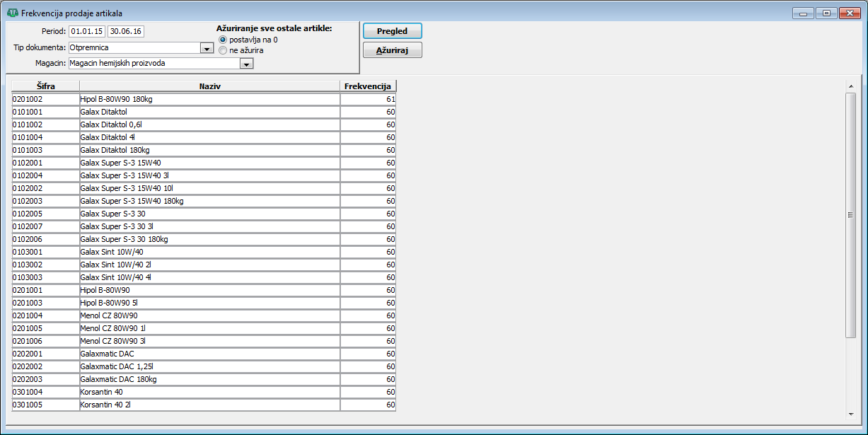Click the scroll up arrow
The image size is (868, 435).
tap(850, 87)
